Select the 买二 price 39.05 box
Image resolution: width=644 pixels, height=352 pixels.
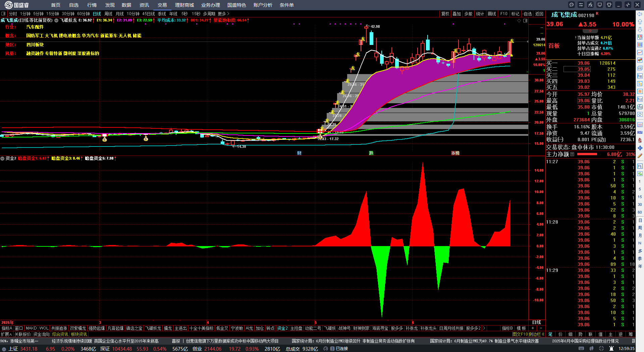coord(577,69)
